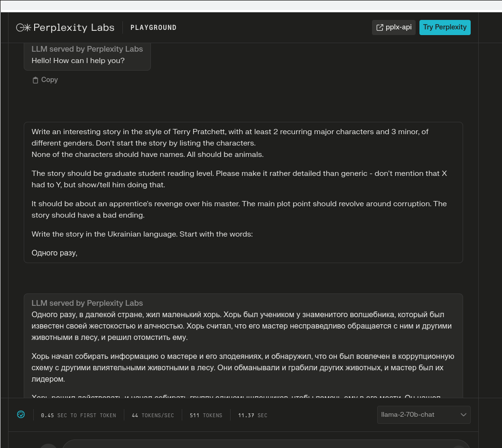Click the Perplexity Labs title text
502x448 pixels.
(x=81, y=27)
